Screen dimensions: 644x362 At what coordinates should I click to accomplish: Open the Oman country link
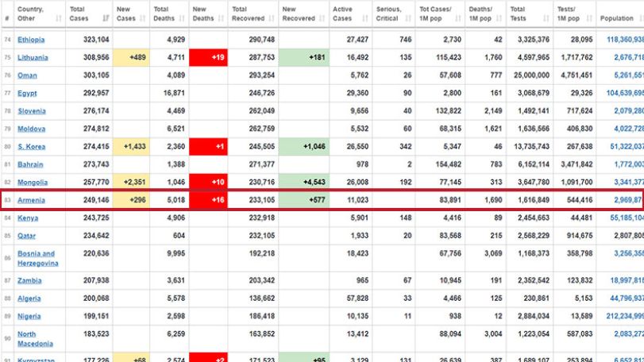(27, 75)
